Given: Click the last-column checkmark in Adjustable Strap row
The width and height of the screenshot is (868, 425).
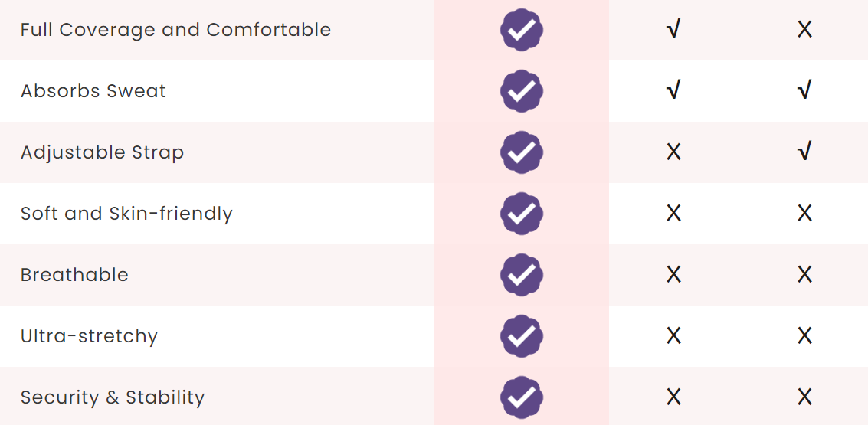Looking at the screenshot, I should coord(804,151).
